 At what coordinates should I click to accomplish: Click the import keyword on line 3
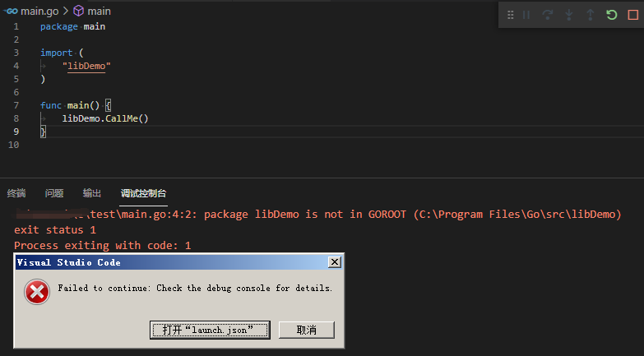click(56, 53)
